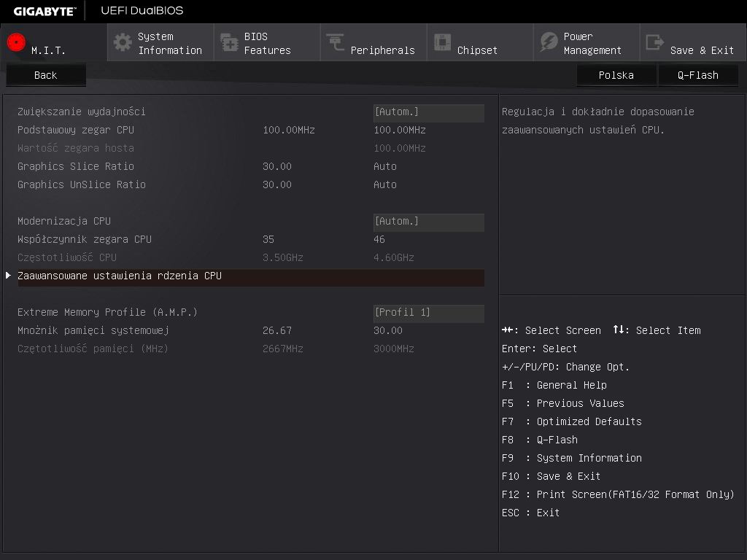The width and height of the screenshot is (747, 560).
Task: Select Graphics Slice Ratio Auto value
Action: coord(385,166)
